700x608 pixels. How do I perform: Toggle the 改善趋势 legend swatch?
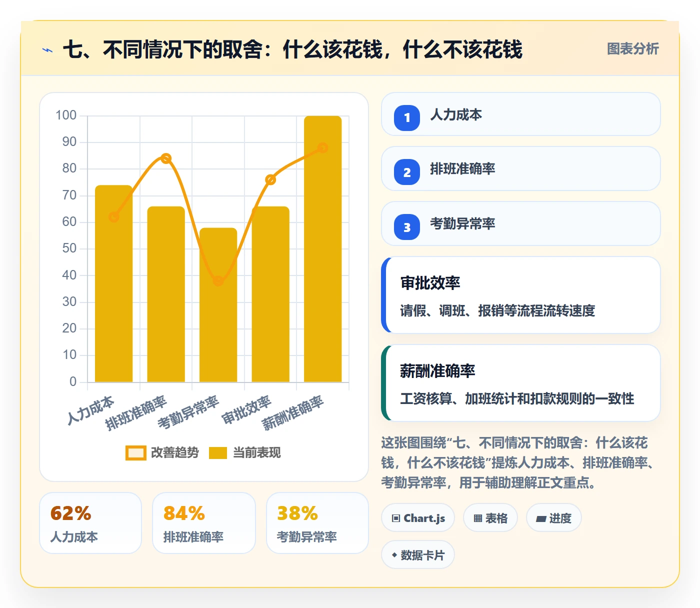(x=136, y=452)
